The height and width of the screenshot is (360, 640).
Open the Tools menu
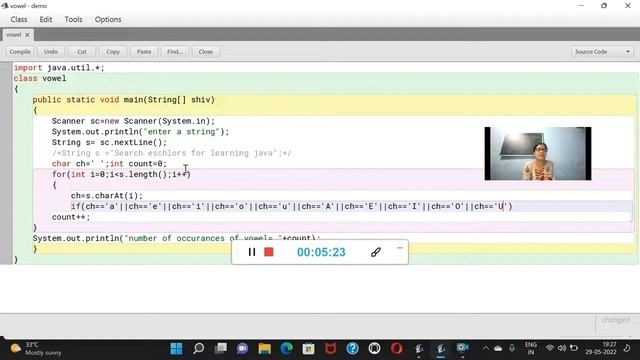(73, 19)
